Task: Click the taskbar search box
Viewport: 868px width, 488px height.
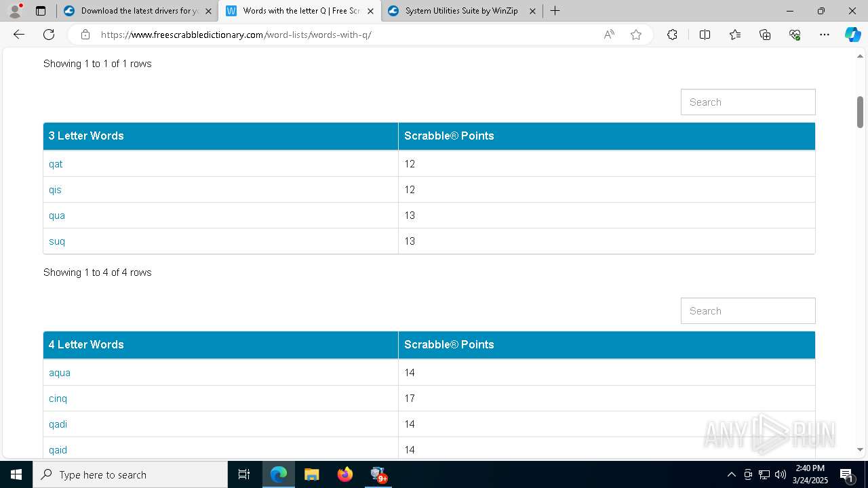Action: coord(130,474)
